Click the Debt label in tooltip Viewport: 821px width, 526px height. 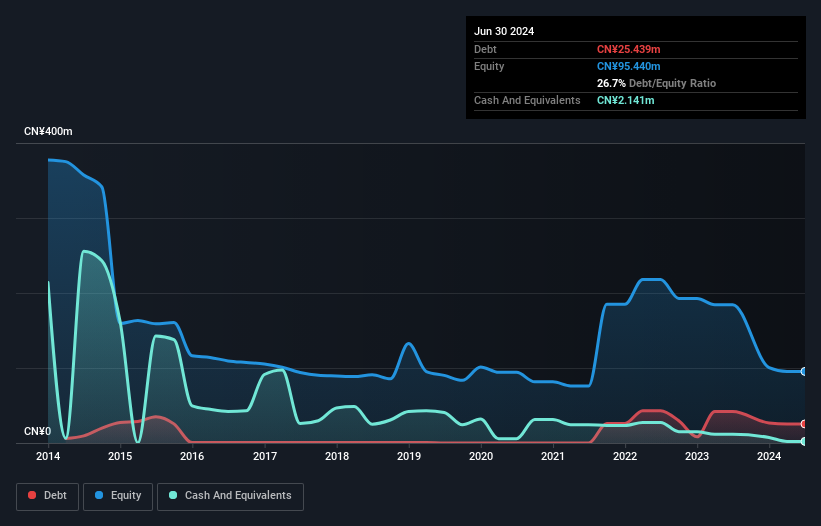click(x=485, y=49)
